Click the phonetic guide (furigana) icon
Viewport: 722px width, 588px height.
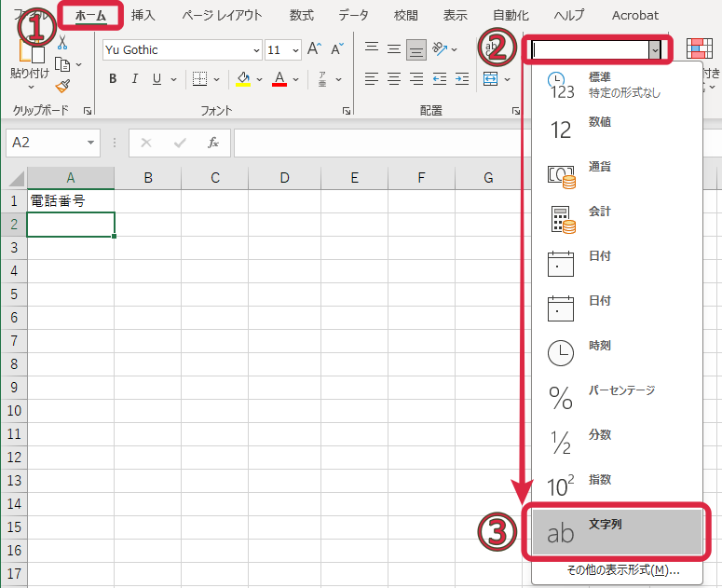click(322, 78)
